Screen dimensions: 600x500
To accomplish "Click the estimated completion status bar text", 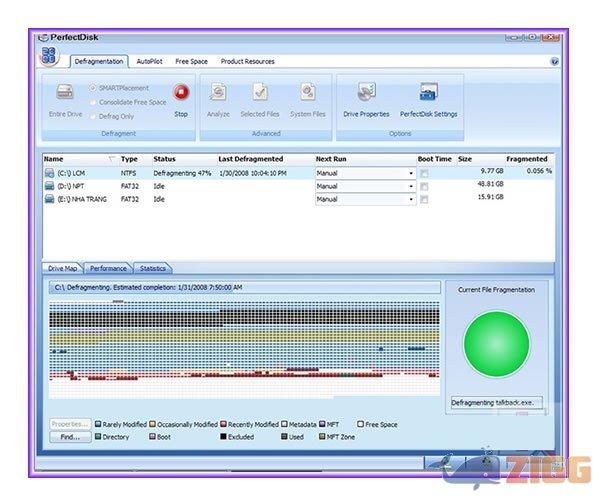I will pos(148,287).
